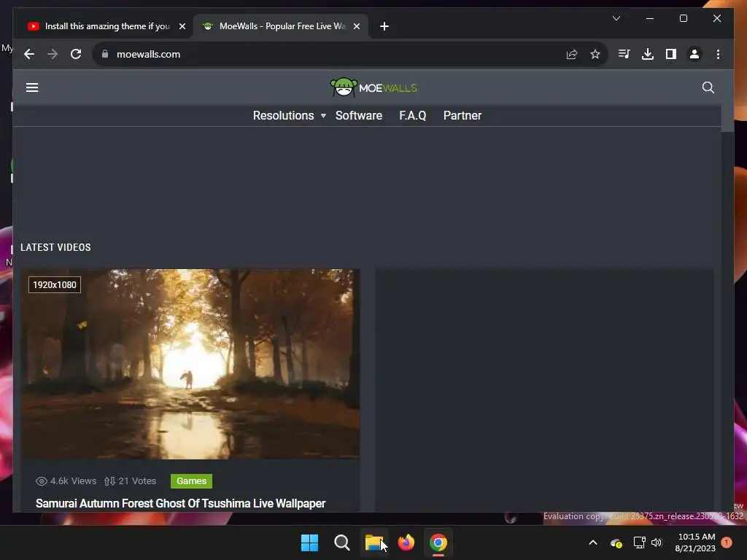Click the Chrome taskbar icon
747x560 pixels.
click(x=438, y=542)
